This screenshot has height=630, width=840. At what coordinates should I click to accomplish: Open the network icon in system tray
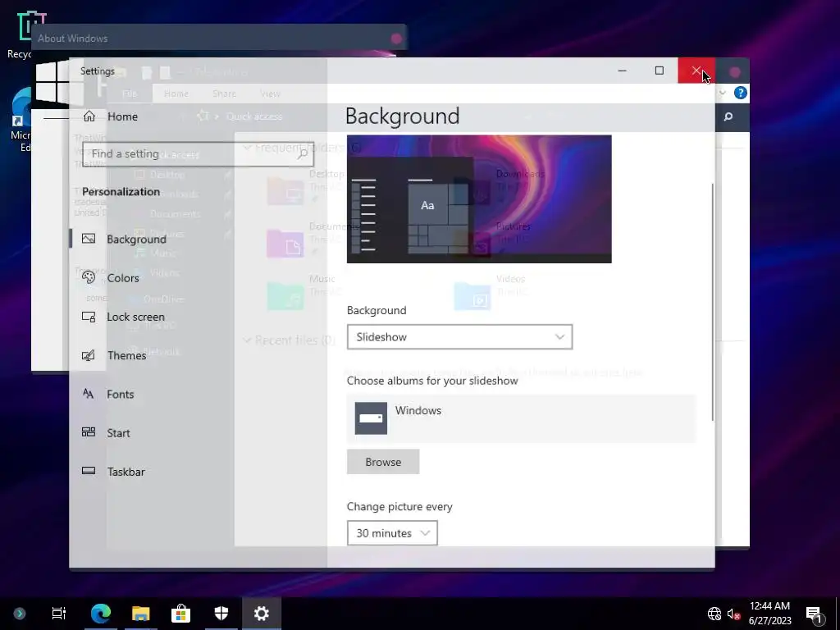coord(714,614)
